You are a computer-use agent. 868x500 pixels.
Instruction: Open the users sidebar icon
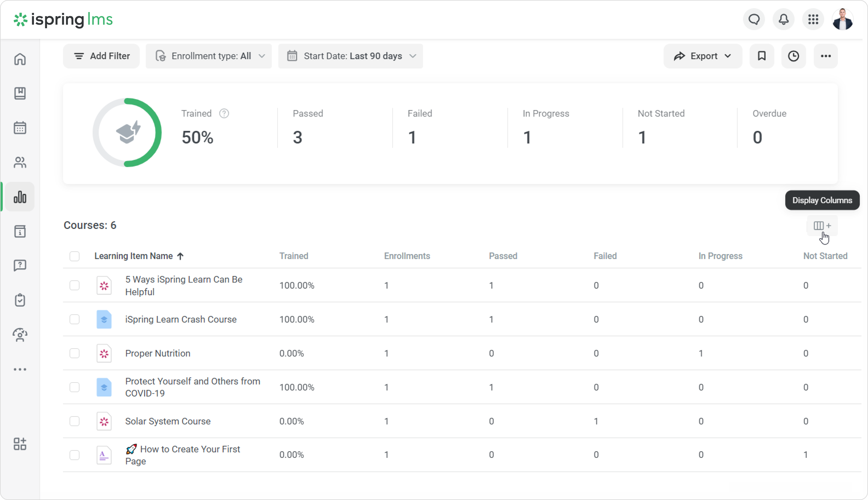20,162
